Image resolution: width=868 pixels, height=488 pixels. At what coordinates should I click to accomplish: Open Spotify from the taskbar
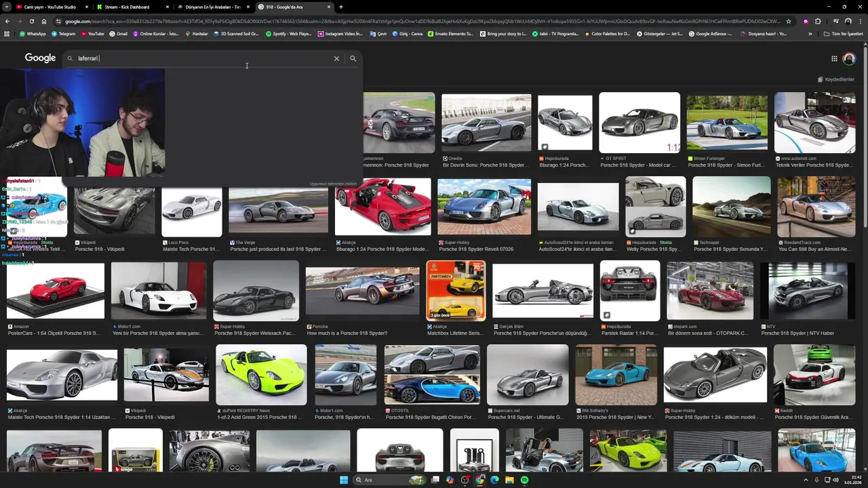click(x=524, y=480)
